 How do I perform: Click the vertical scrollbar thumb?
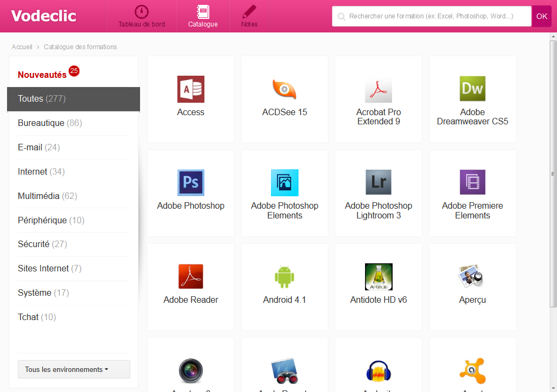[x=553, y=174]
